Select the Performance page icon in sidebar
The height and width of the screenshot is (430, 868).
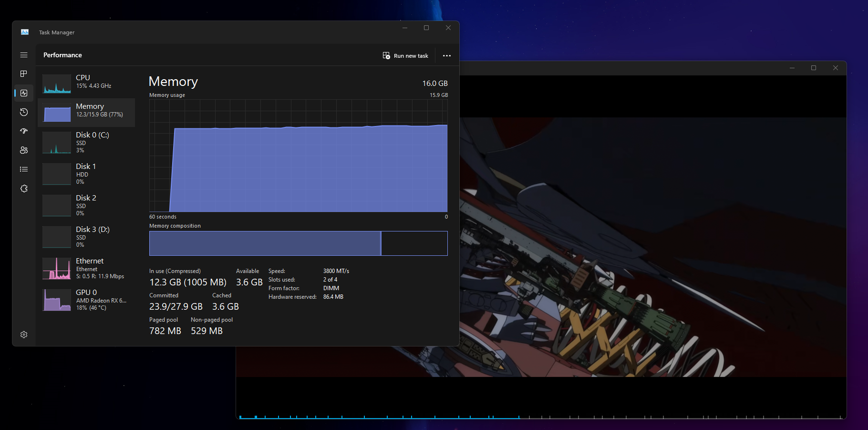tap(24, 93)
